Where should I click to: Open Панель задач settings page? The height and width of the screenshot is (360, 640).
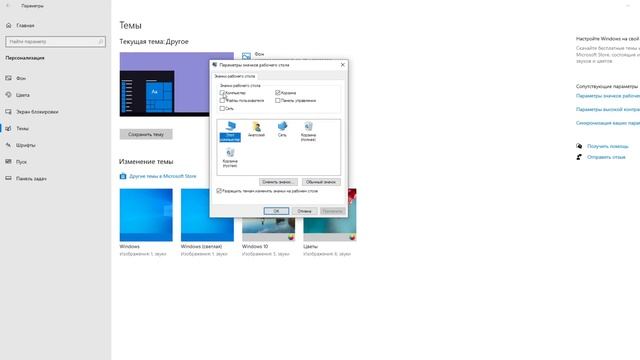click(31, 178)
